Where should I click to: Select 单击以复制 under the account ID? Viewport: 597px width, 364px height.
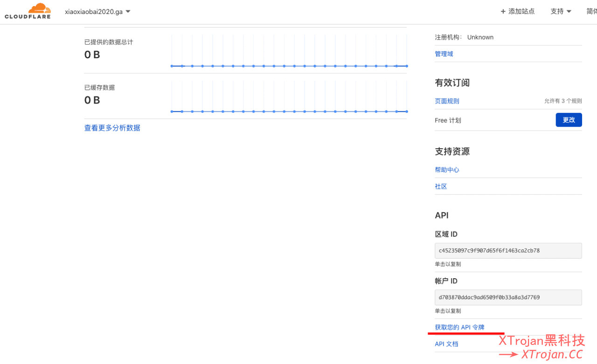(x=448, y=311)
